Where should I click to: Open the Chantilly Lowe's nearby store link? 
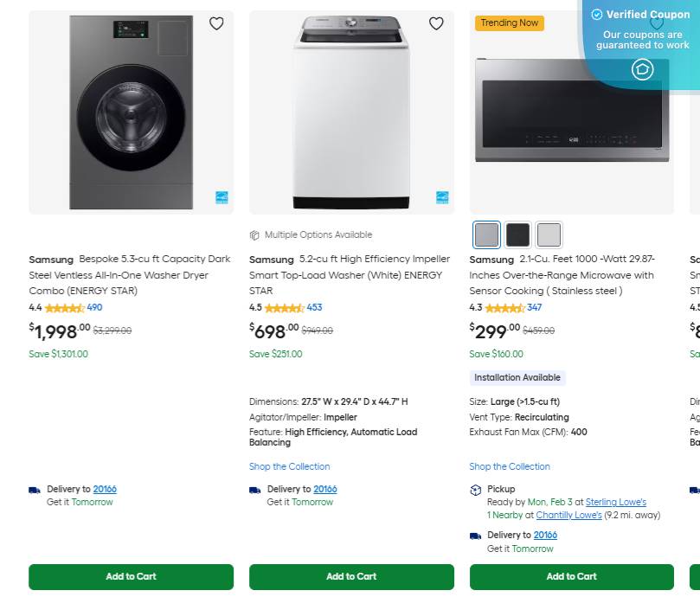coord(568,515)
